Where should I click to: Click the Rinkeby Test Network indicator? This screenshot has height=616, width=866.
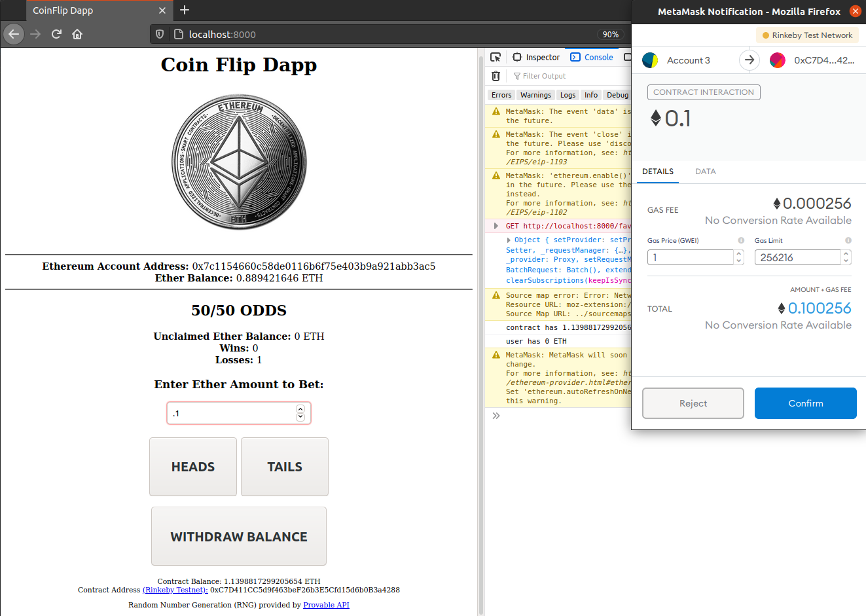(x=807, y=35)
